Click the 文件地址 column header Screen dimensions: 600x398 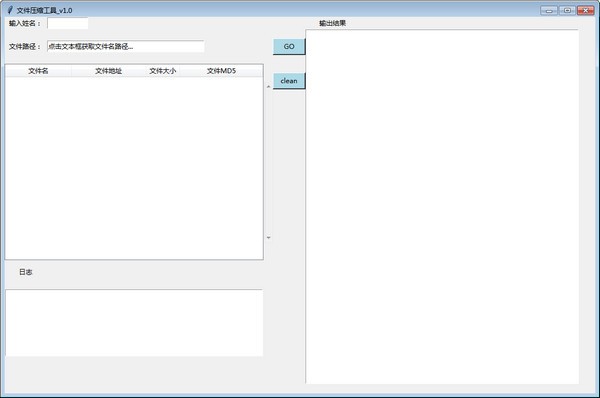coord(109,71)
